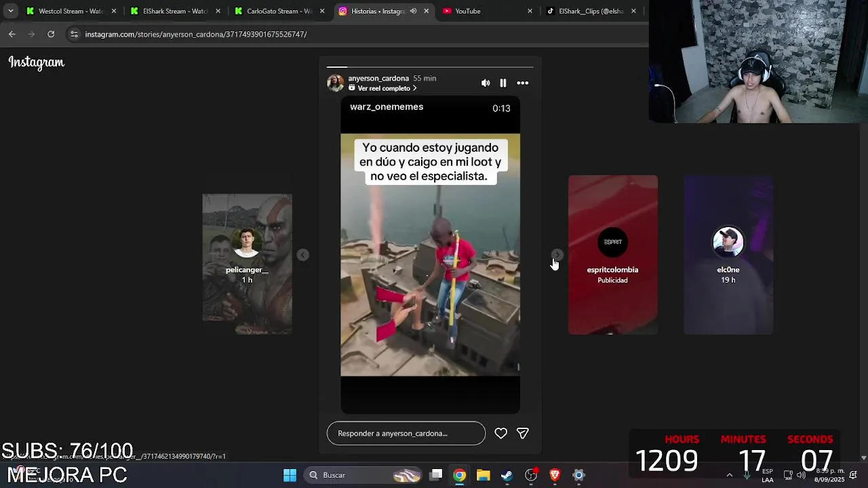Open Brave browser from the taskbar
This screenshot has height=488, width=868.
click(555, 475)
